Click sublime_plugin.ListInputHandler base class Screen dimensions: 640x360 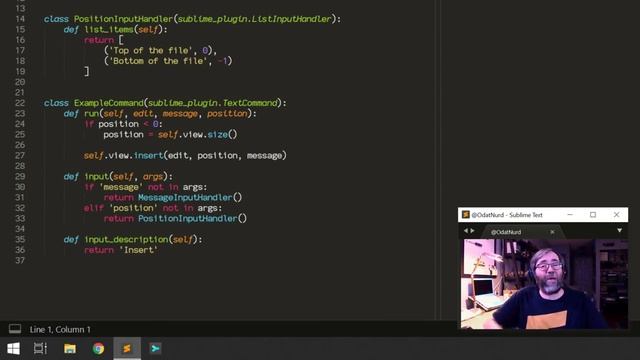254,19
